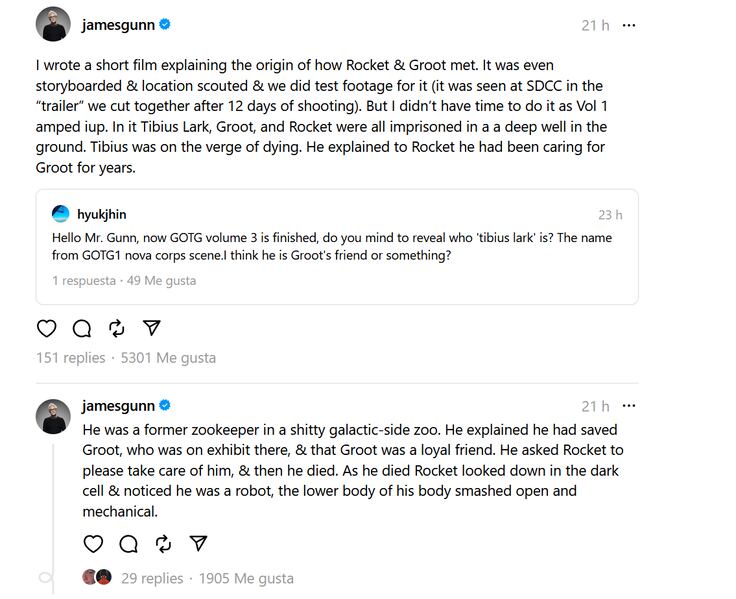Show the 1905 Me gusta likes

click(x=246, y=578)
